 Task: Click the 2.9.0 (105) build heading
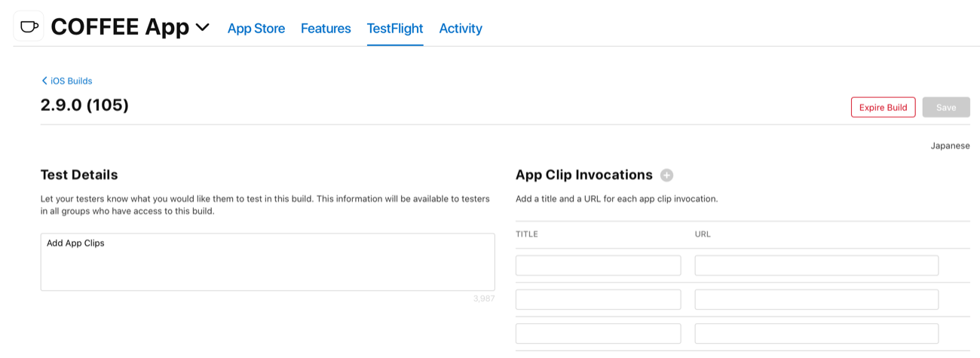coord(84,105)
